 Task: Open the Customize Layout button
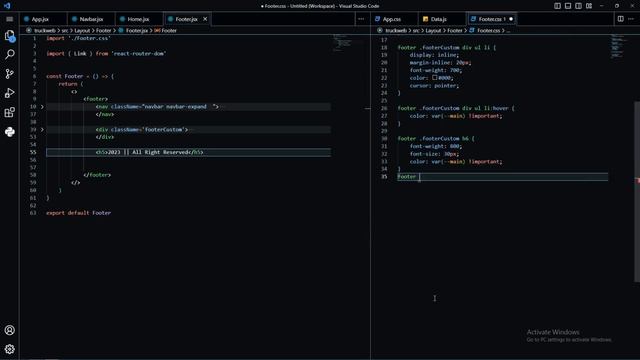click(x=589, y=6)
